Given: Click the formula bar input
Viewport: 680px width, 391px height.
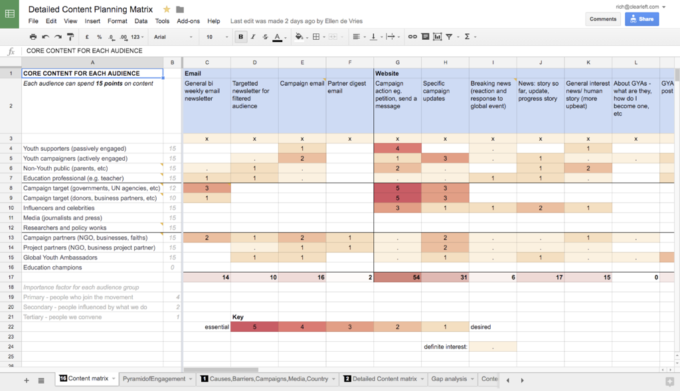Looking at the screenshot, I should click(x=351, y=51).
